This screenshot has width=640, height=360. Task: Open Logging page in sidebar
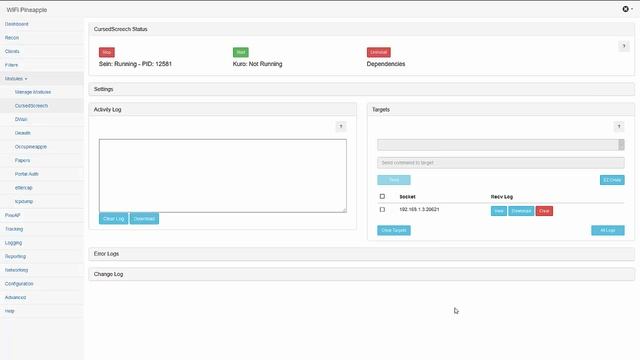(13, 242)
